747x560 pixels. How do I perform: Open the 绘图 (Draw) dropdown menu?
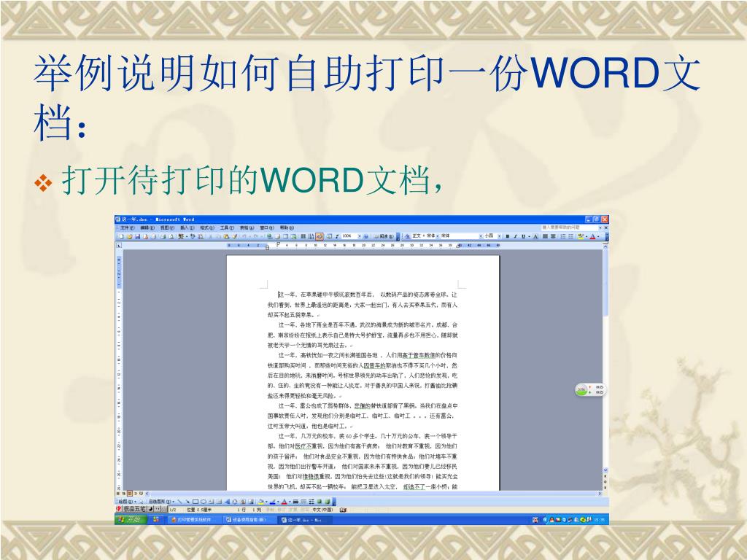tap(126, 502)
